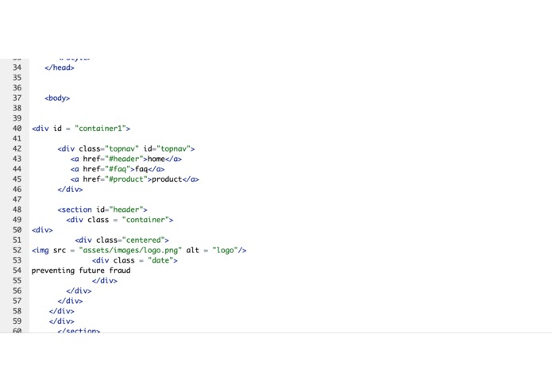Click line number 48 in the gutter

[17, 209]
